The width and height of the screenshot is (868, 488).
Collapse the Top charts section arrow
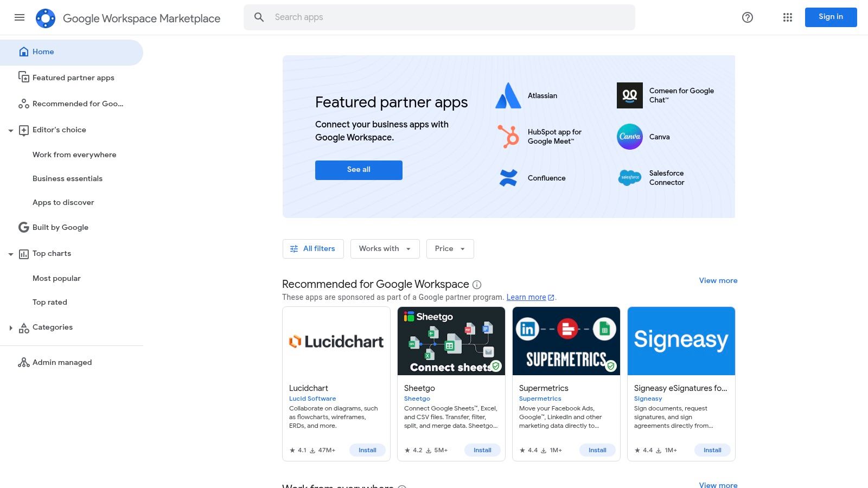11,254
